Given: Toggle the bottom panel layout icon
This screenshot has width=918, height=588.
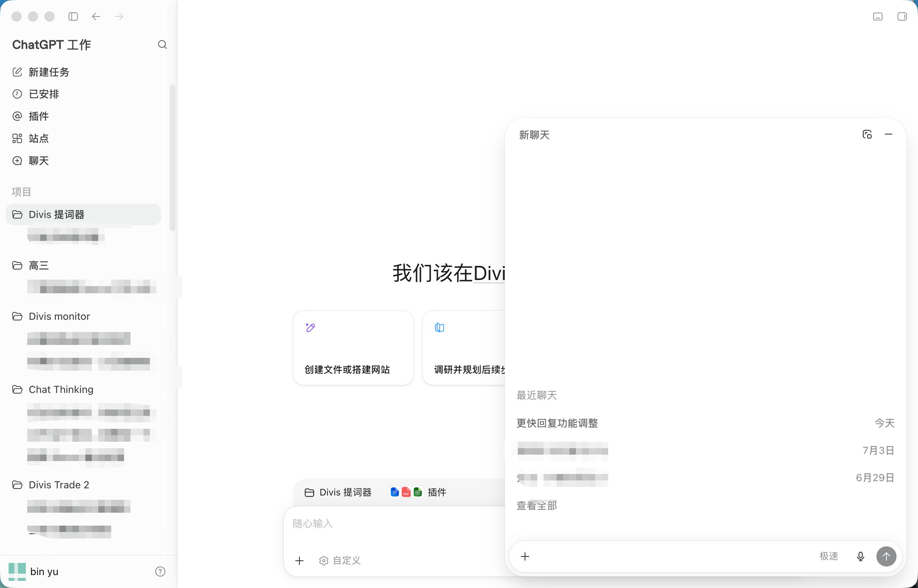Looking at the screenshot, I should (x=878, y=16).
